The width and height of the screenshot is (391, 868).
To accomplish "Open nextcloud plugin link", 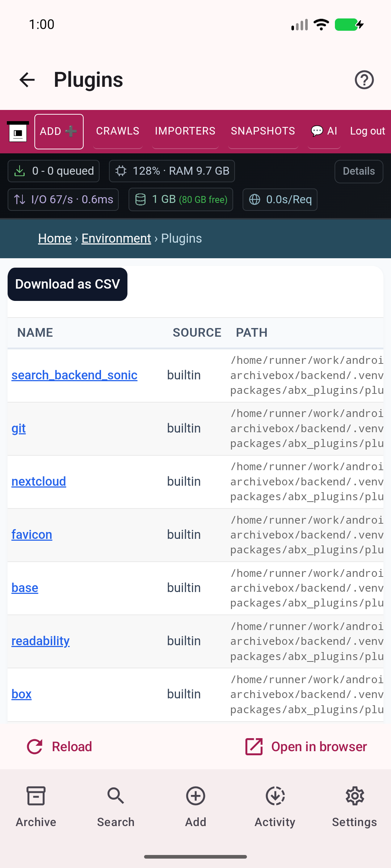I will 39,482.
